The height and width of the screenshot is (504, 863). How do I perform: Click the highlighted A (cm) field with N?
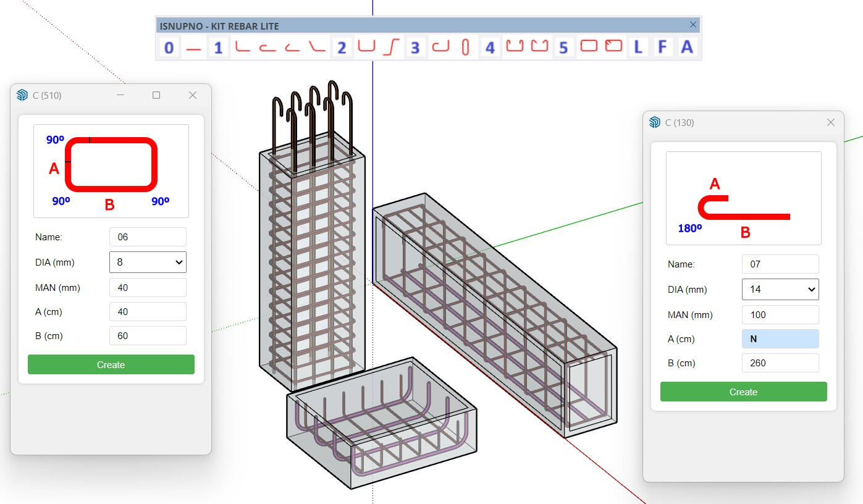pyautogui.click(x=780, y=338)
